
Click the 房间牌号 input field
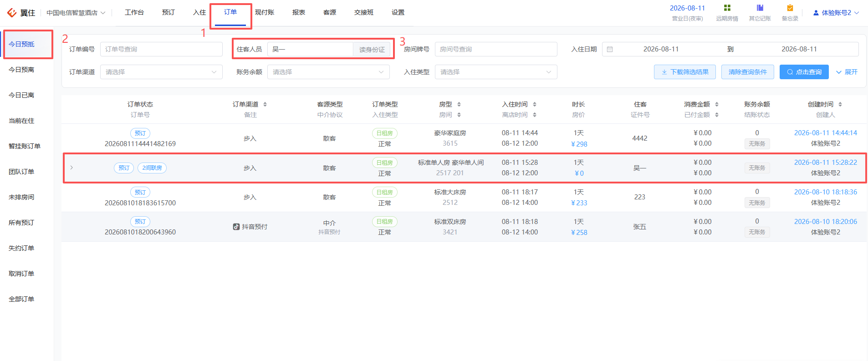click(496, 49)
